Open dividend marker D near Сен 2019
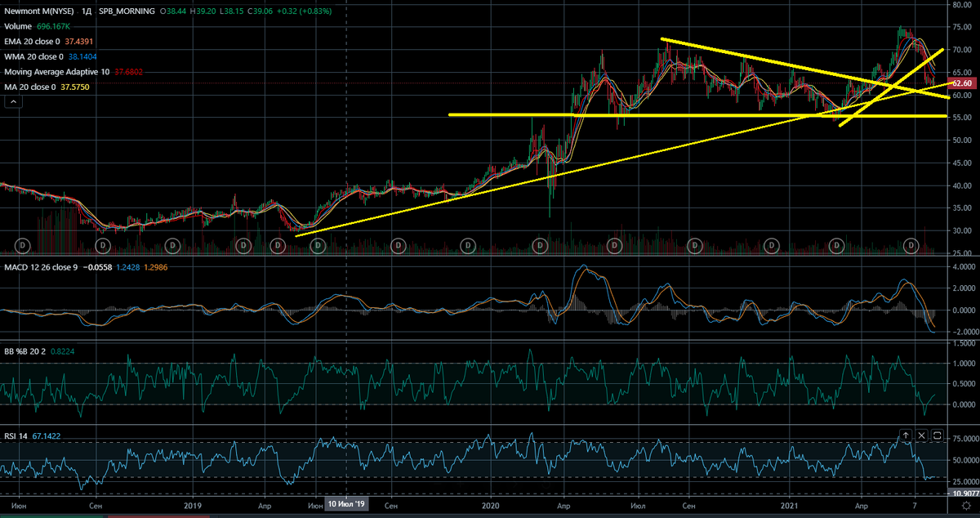This screenshot has width=980, height=518. (x=398, y=244)
